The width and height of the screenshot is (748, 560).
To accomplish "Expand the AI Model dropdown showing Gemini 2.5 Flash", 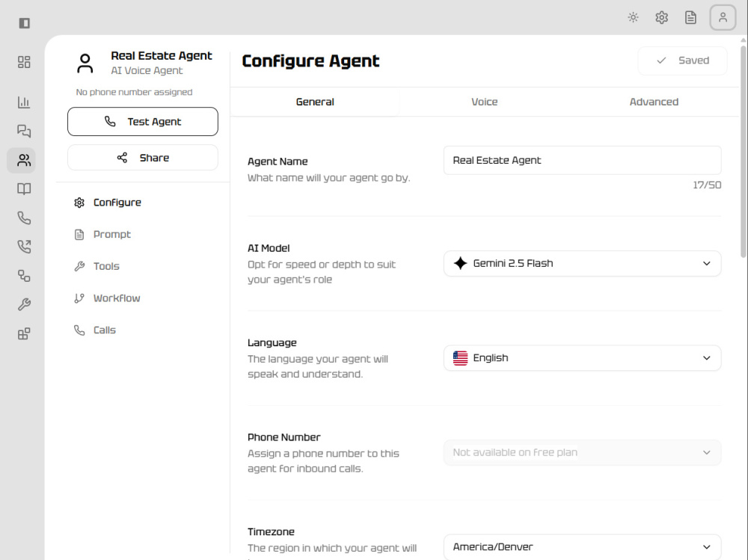I will pos(583,263).
